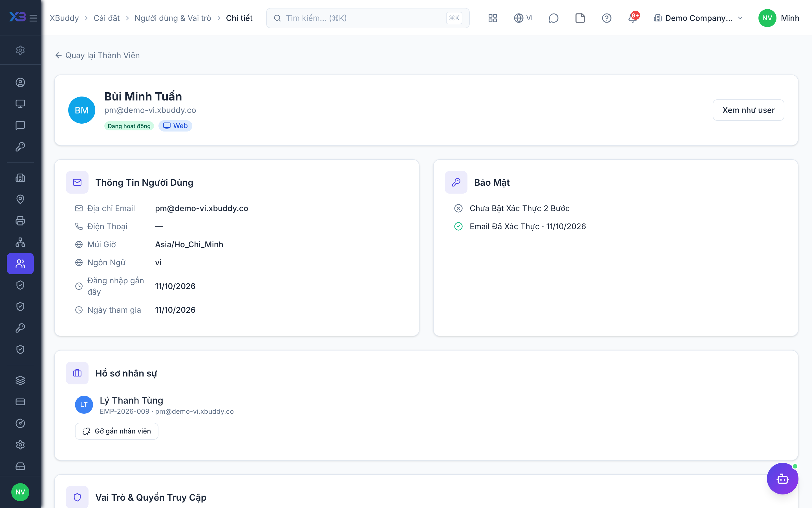Toggle the sidebar hamburger menu
The image size is (812, 508).
(x=33, y=18)
